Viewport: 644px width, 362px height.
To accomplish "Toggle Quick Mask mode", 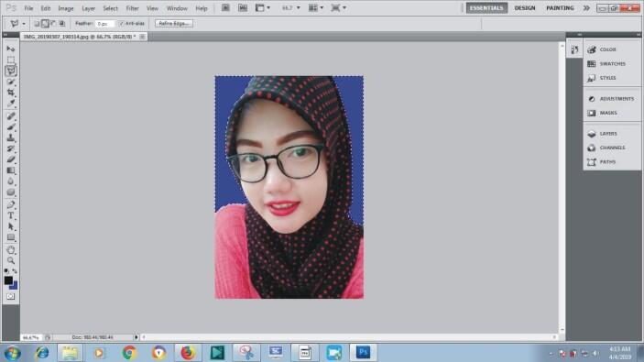I will (x=11, y=296).
